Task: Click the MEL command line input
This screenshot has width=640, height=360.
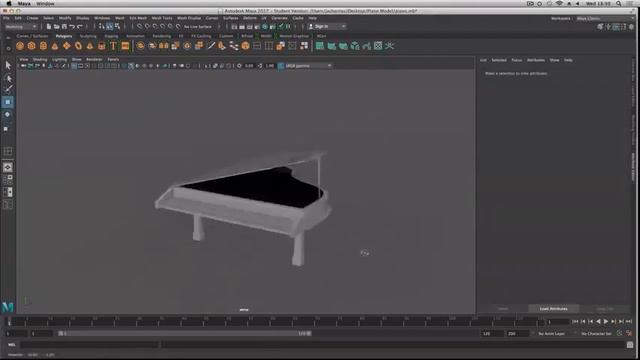Action: coord(89,345)
